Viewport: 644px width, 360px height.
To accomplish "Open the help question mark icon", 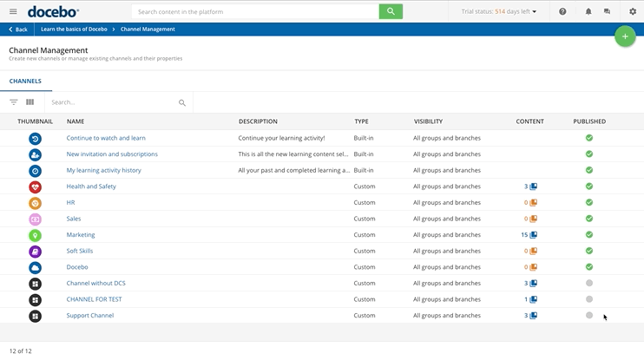I will pyautogui.click(x=562, y=11).
